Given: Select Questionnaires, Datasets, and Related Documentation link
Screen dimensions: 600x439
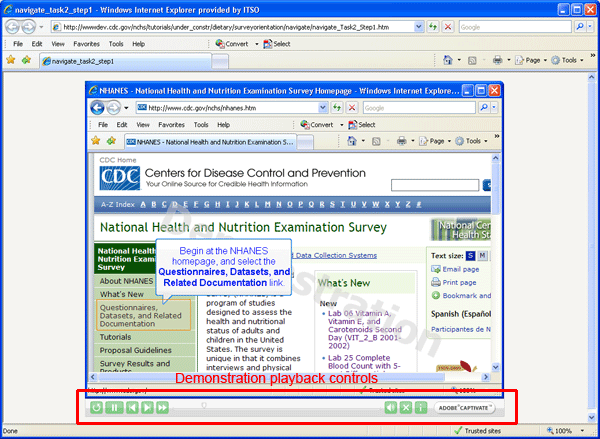Looking at the screenshot, I should tap(143, 315).
